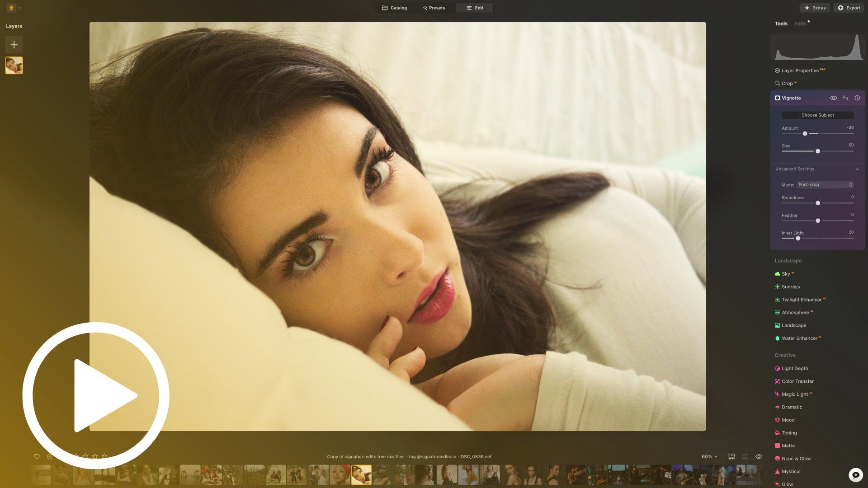Screen dimensions: 868x488
Task: Reset the Vignette tool settings
Action: (x=845, y=98)
